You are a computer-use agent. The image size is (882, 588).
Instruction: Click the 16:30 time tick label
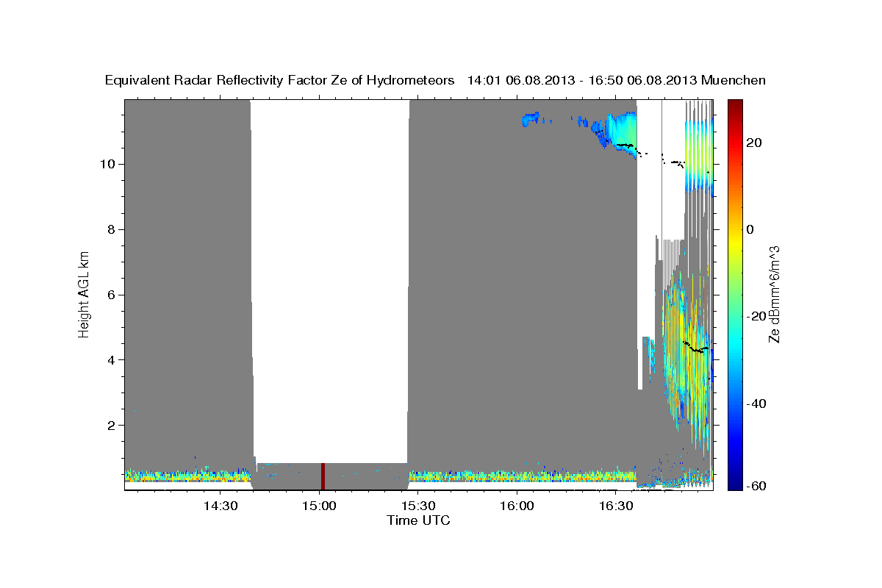[615, 506]
